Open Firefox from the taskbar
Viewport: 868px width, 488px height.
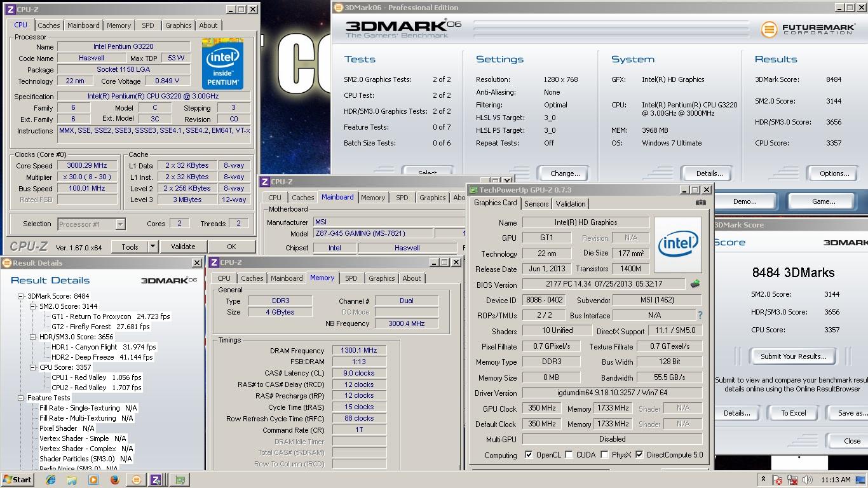click(114, 480)
